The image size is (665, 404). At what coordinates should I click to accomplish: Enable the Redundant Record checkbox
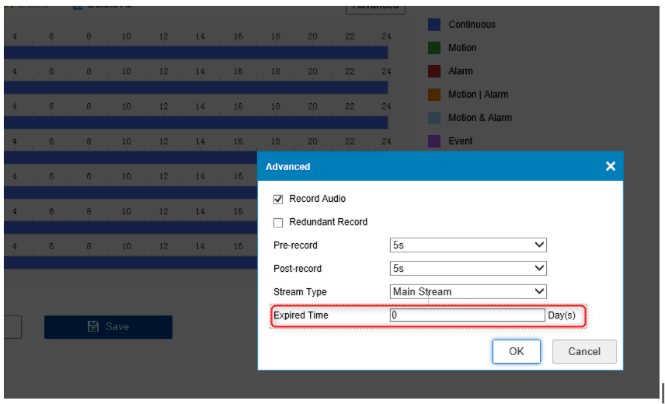pos(279,222)
